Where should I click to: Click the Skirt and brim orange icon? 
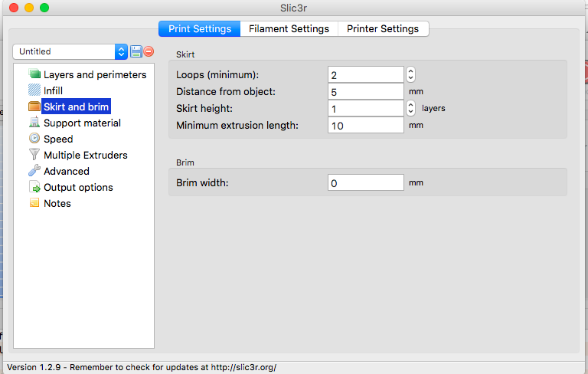tap(34, 107)
